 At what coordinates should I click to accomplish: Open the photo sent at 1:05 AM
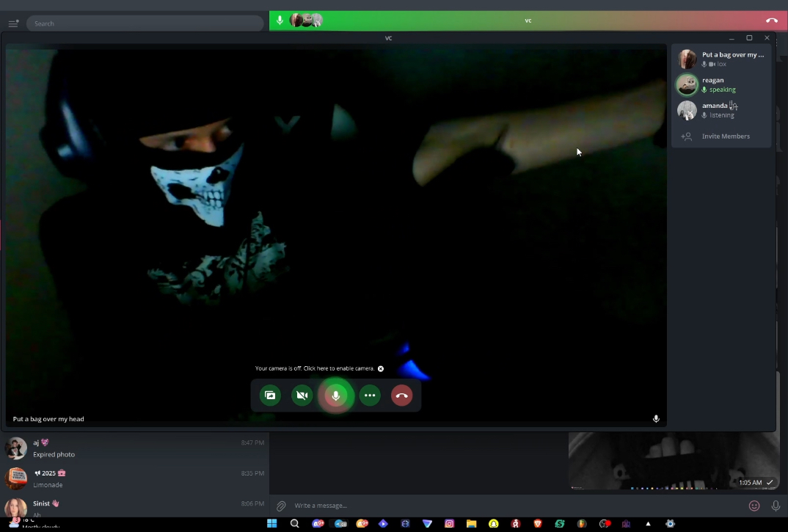(x=674, y=461)
